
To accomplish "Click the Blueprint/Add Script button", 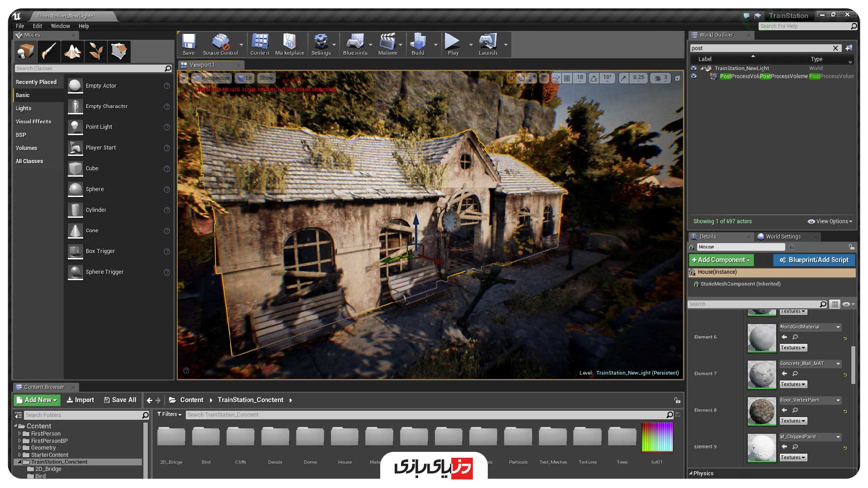I will click(x=814, y=260).
